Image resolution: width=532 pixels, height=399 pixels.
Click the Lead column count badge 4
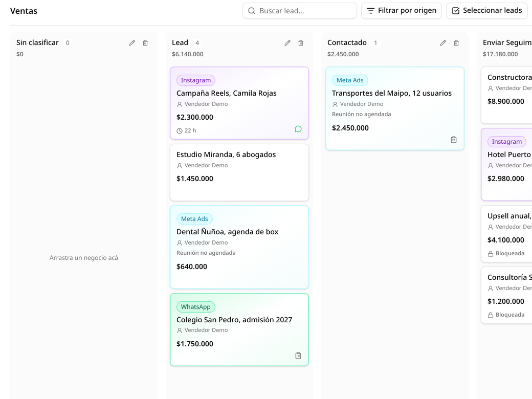197,43
